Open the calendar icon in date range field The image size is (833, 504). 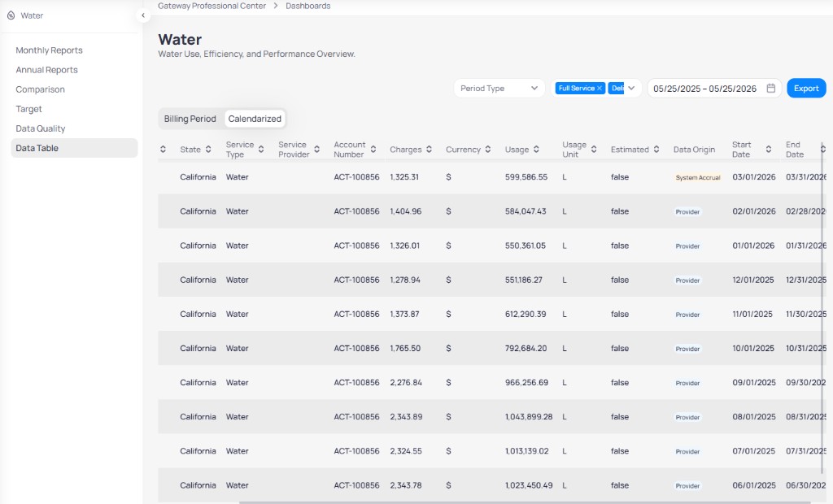771,88
